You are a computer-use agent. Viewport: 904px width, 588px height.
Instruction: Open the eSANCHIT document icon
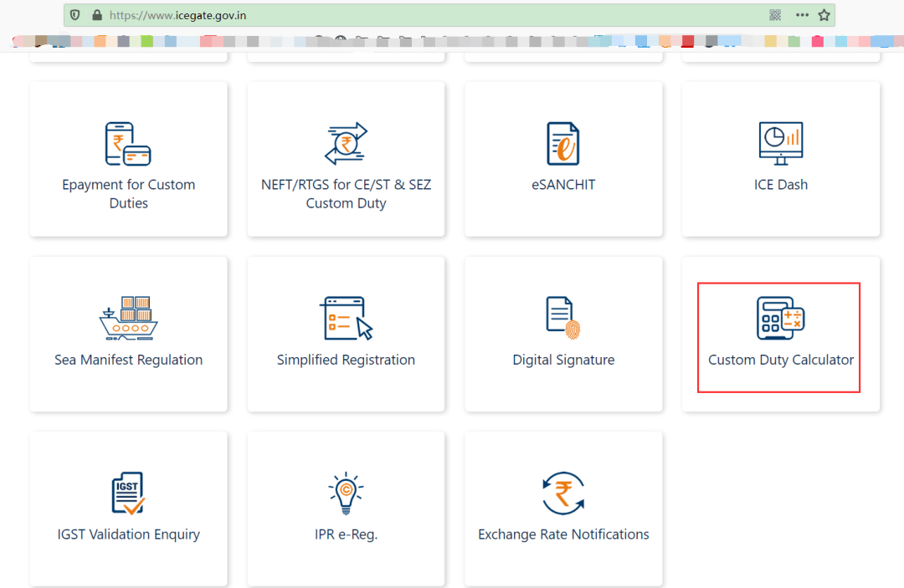click(563, 144)
